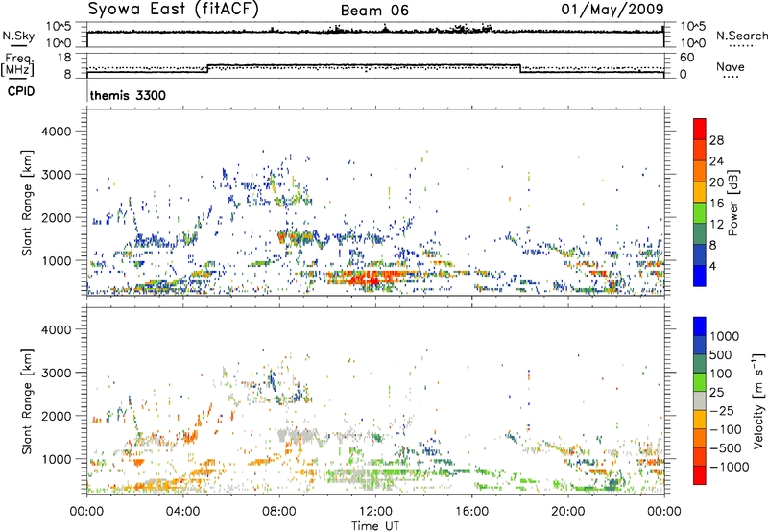Click the 'Freq. [MHz]' axis label
Image resolution: width=768 pixels, height=532 pixels.
(18, 64)
